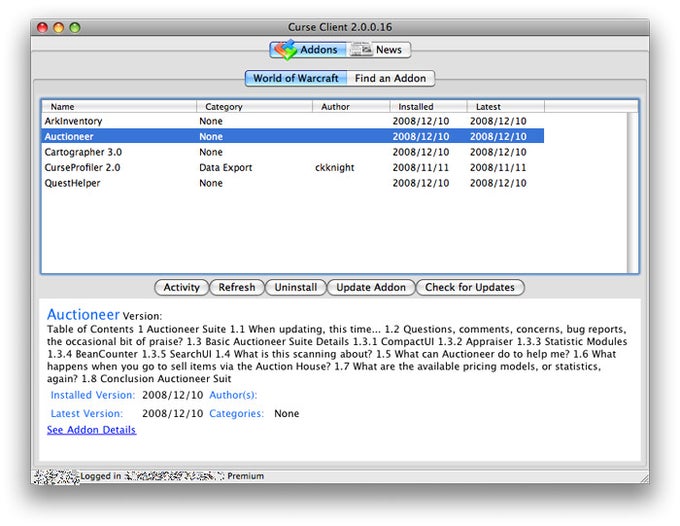Click the Auctioneer title in details pane
The width and height of the screenshot is (680, 526).
(x=83, y=314)
